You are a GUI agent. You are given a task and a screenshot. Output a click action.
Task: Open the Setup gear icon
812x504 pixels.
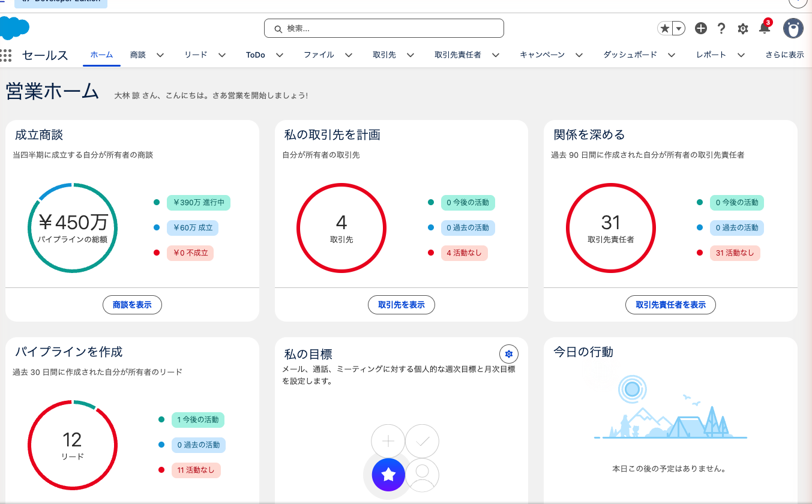point(743,28)
